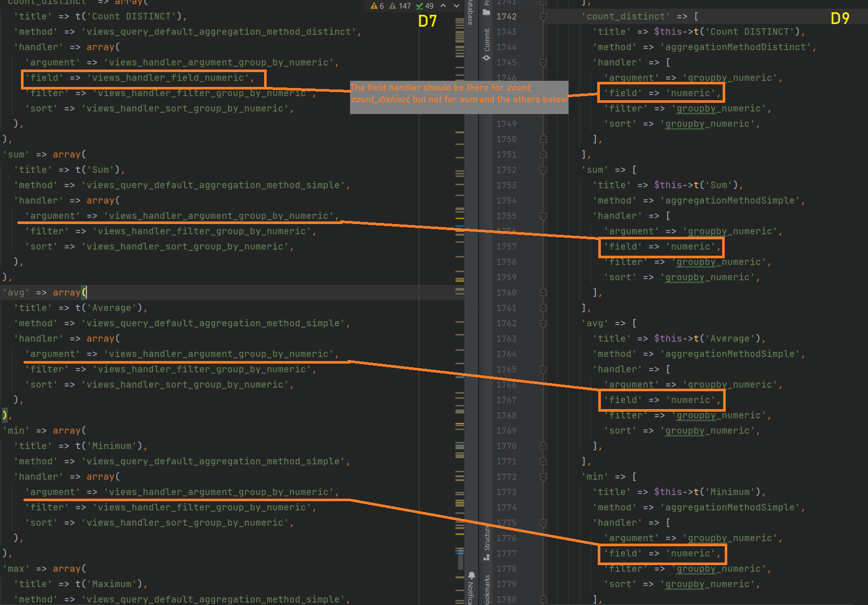Screen dimensions: 868x605
Task: Click the warning triangle showing 6 problems
Action: (373, 6)
